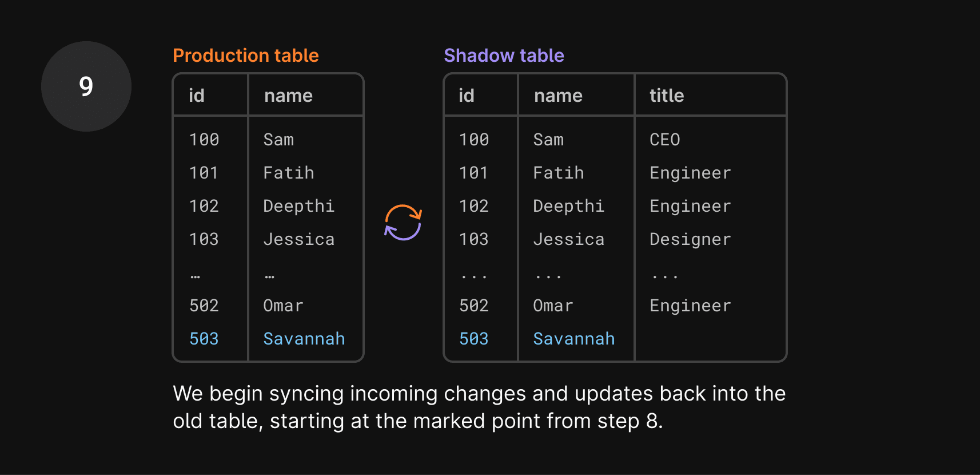Screen dimensions: 980x475
Task: Click id "102" in the Shadow table
Action: [474, 206]
